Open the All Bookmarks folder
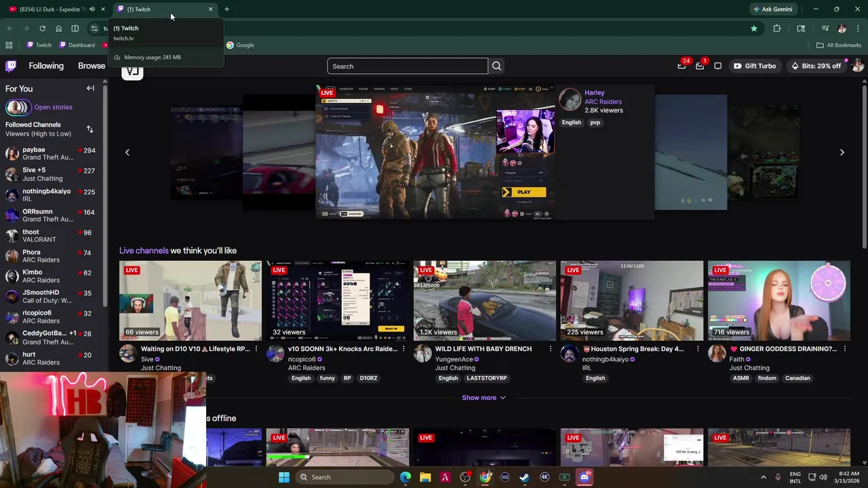868x488 pixels. [x=839, y=45]
